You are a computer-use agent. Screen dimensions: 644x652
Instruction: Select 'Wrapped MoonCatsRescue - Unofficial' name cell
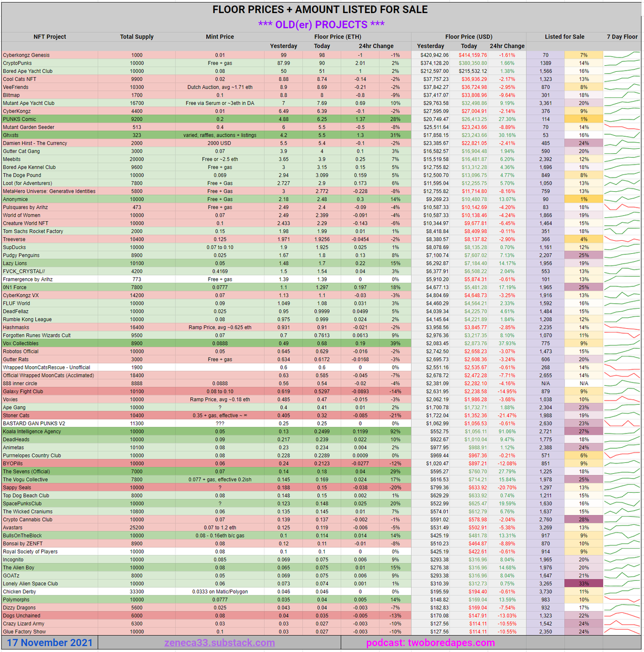pyautogui.click(x=49, y=367)
